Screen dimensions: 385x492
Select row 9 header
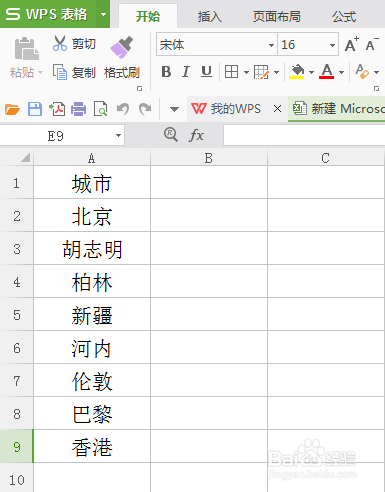[17, 446]
